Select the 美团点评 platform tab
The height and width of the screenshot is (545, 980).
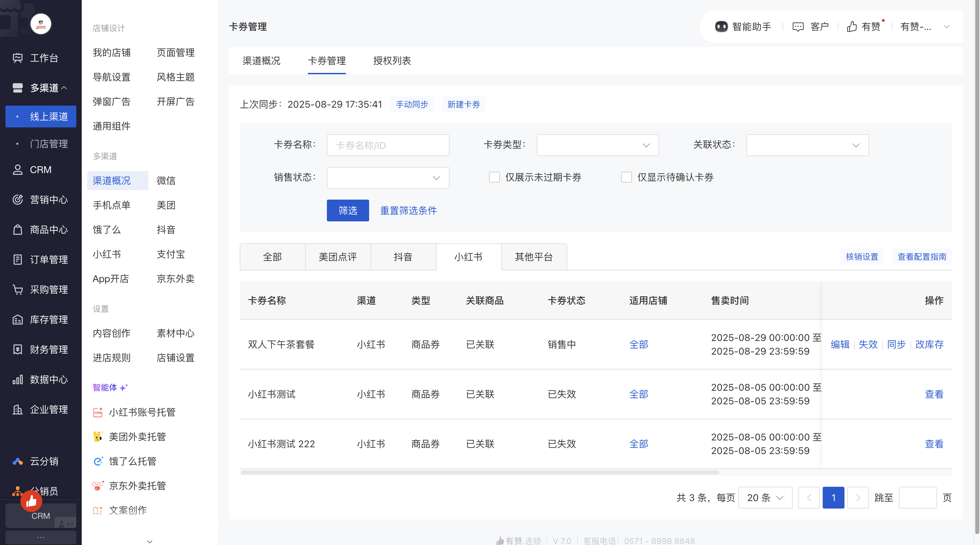click(x=337, y=257)
